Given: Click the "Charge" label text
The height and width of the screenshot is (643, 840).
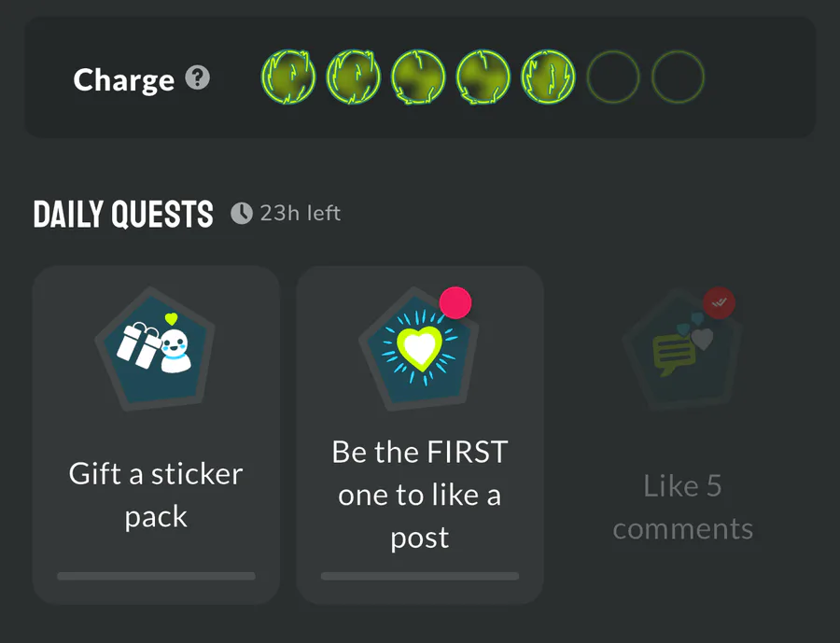Looking at the screenshot, I should [x=124, y=80].
